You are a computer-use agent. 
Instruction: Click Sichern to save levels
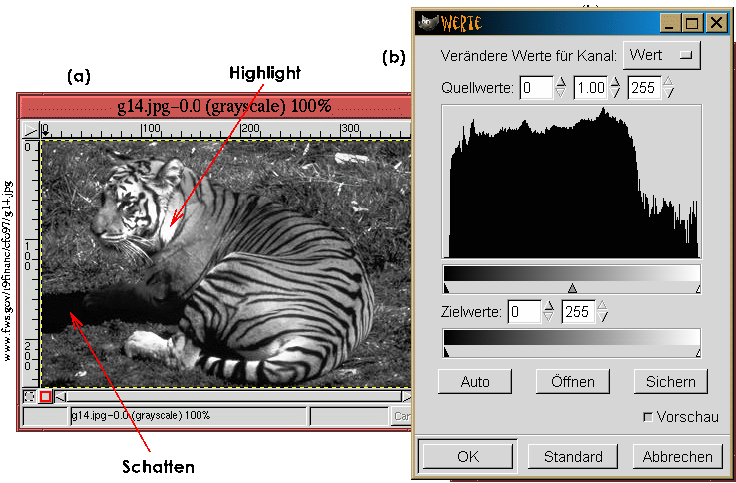coord(670,381)
